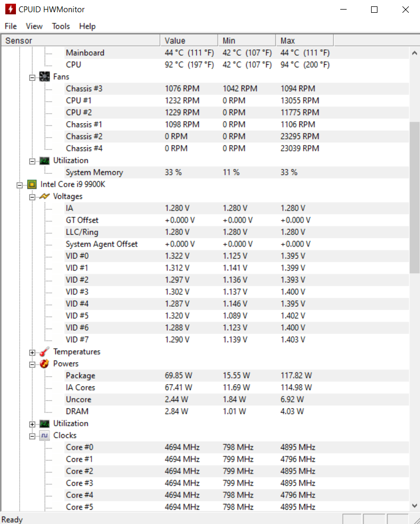
Task: Click the Sensor column header
Action: (x=80, y=40)
